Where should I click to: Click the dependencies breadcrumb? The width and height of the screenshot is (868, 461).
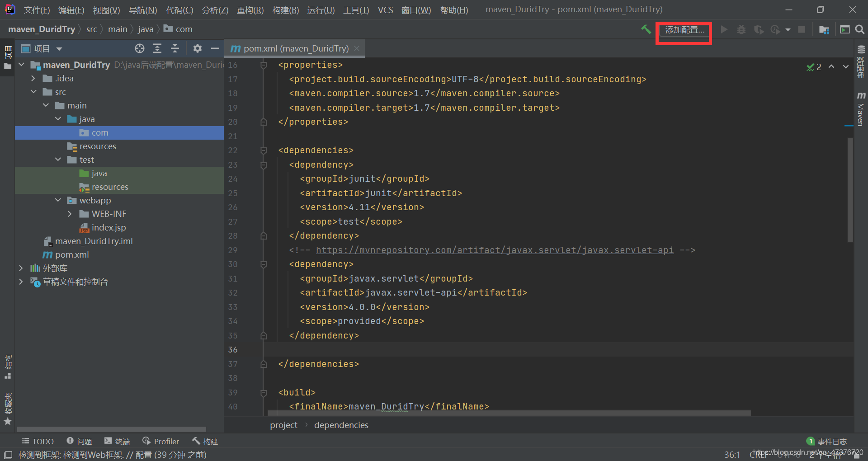tap(341, 425)
